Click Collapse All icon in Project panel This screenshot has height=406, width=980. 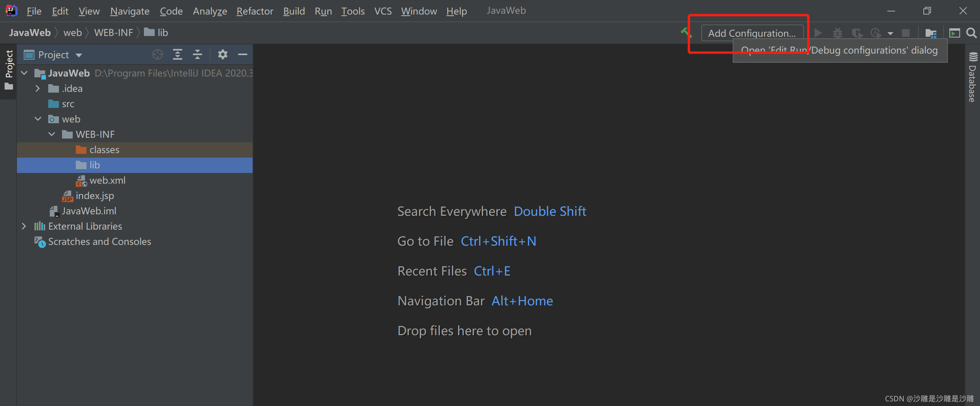click(198, 55)
